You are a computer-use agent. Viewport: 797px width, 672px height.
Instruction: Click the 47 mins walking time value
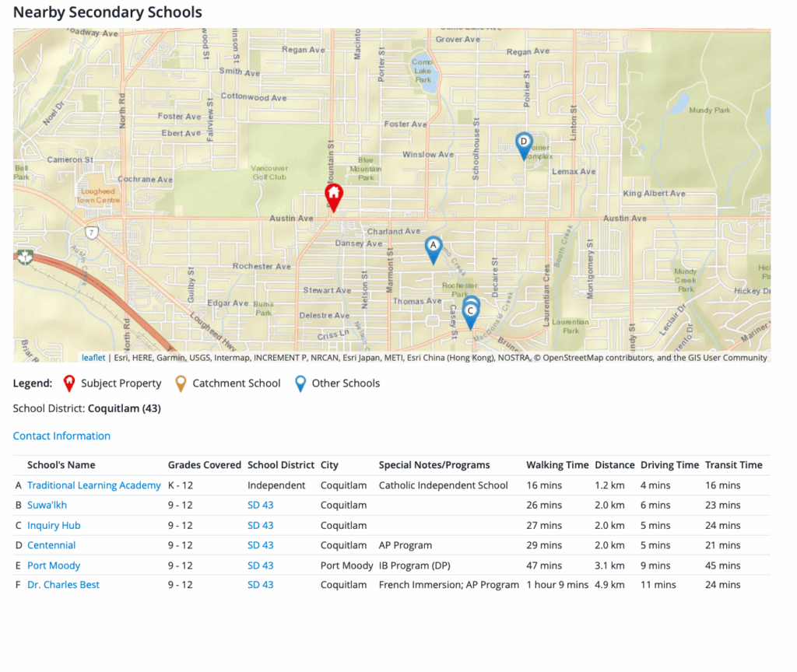544,565
